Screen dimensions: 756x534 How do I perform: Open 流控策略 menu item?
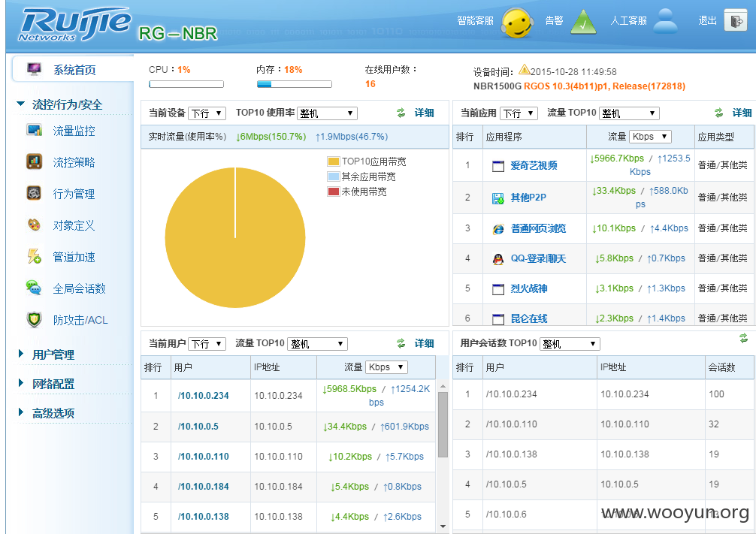[x=74, y=162]
